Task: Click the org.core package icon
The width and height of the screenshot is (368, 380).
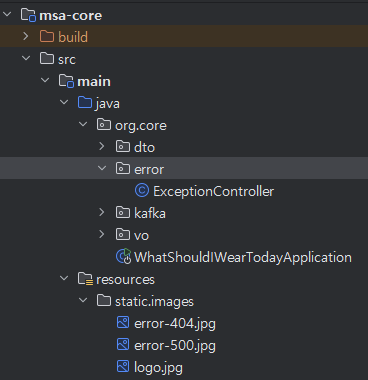Action: 104,124
